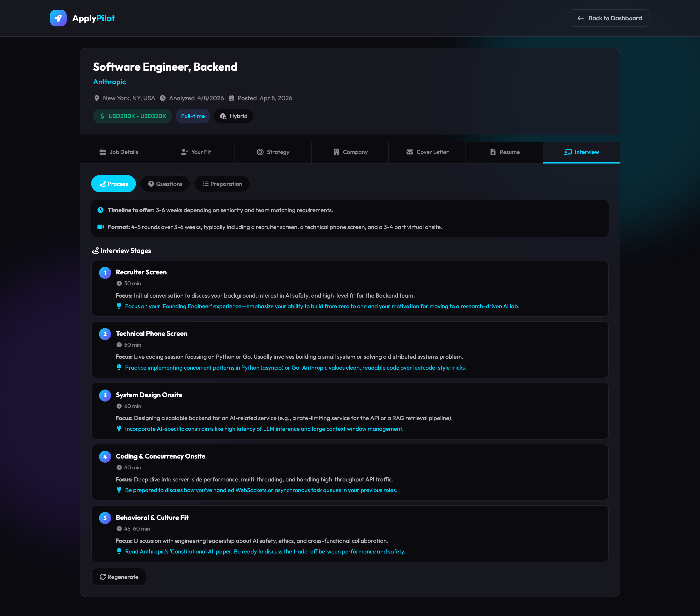Click the target icon on Strategy tab
The height and width of the screenshot is (616, 700).
260,152
